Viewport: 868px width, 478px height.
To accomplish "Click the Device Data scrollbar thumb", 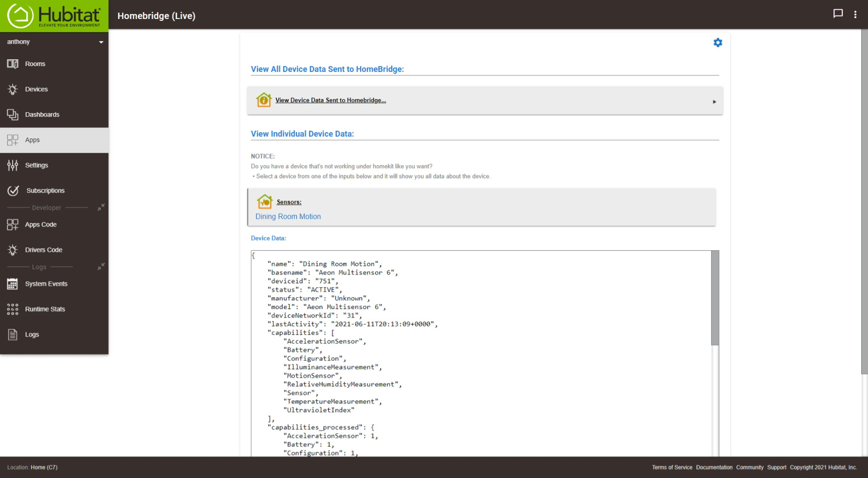I will [715, 298].
